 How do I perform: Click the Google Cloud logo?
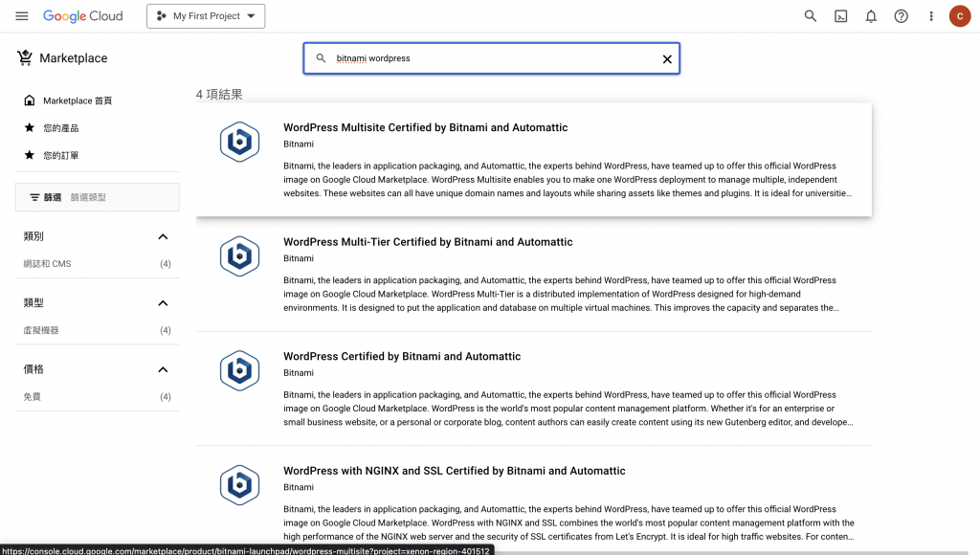tap(83, 16)
